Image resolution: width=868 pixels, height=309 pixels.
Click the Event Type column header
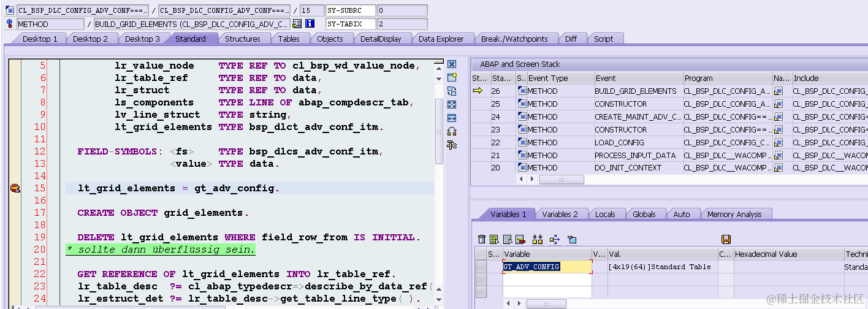pyautogui.click(x=560, y=78)
